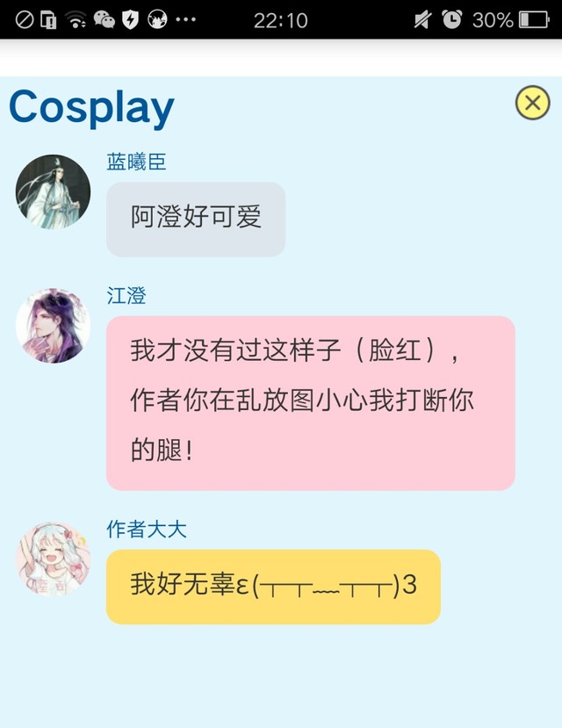This screenshot has height=728, width=562.
Task: Tap the muted sound status icon
Action: click(x=422, y=20)
